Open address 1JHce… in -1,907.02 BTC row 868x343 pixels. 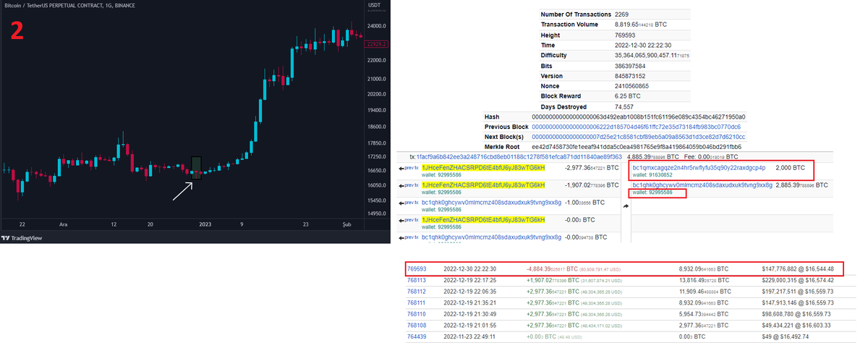click(x=483, y=185)
